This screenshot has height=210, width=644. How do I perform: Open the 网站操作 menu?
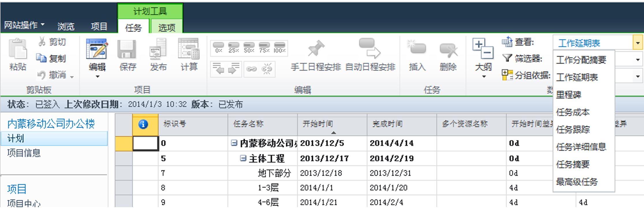tap(24, 25)
